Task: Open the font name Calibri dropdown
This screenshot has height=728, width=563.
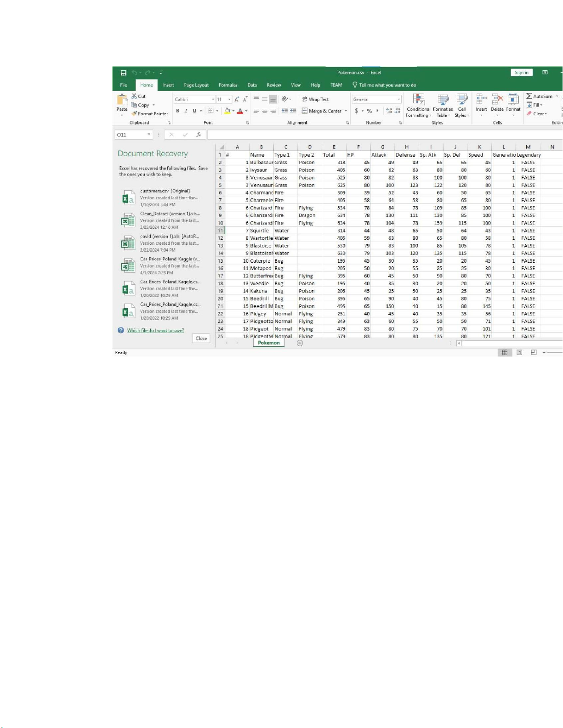Action: pos(213,99)
